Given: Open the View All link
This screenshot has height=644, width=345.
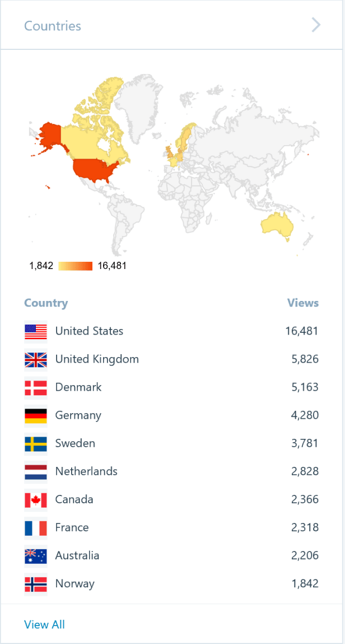Looking at the screenshot, I should [x=44, y=624].
